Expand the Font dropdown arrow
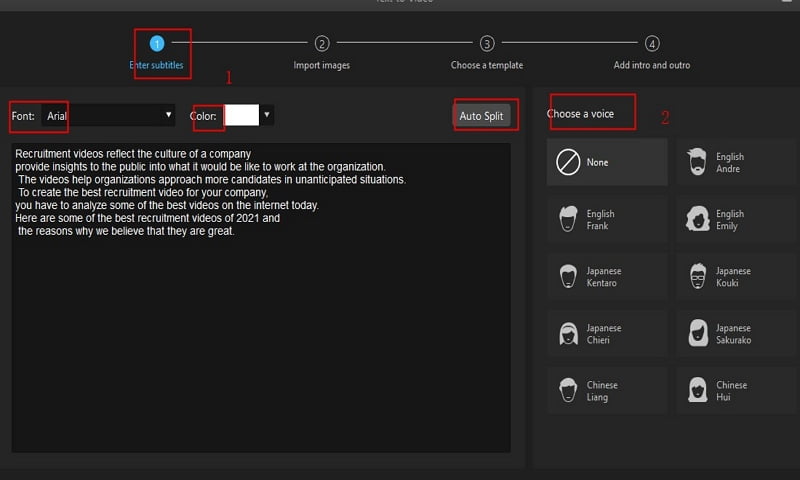The image size is (800, 480). click(x=168, y=115)
